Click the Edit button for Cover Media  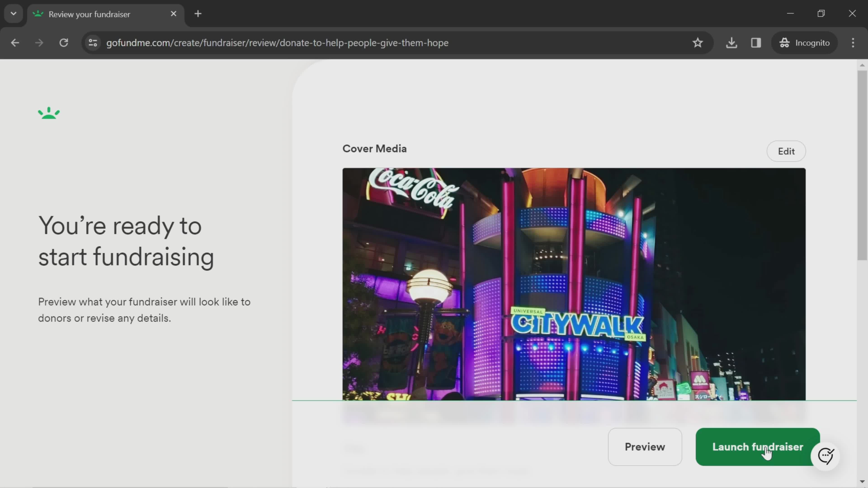(786, 151)
